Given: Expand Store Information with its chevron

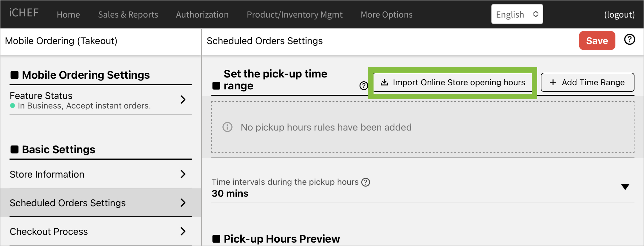Looking at the screenshot, I should (183, 174).
